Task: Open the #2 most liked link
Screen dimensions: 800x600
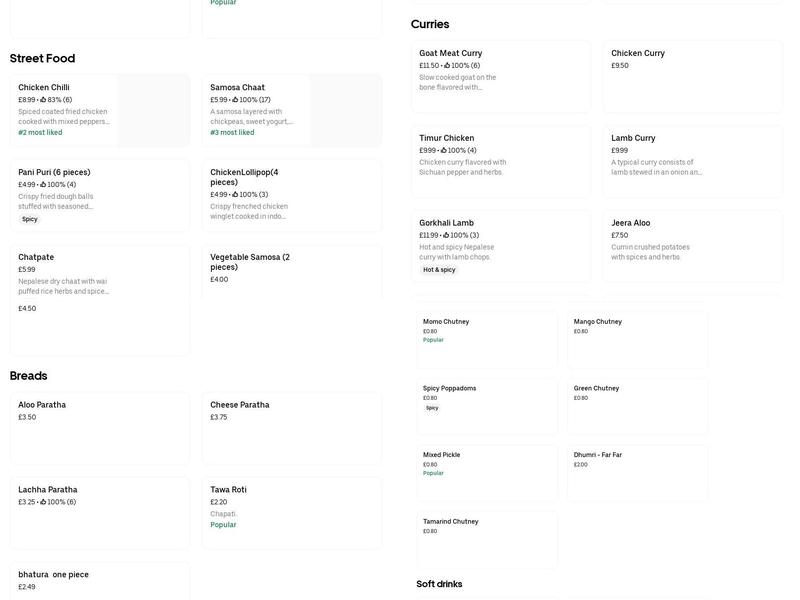Action: click(40, 131)
